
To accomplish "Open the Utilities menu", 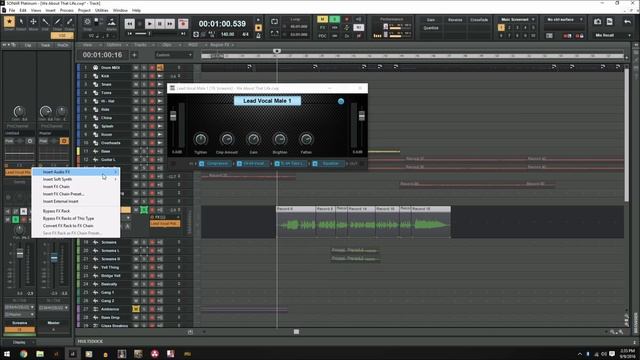I will [102, 10].
